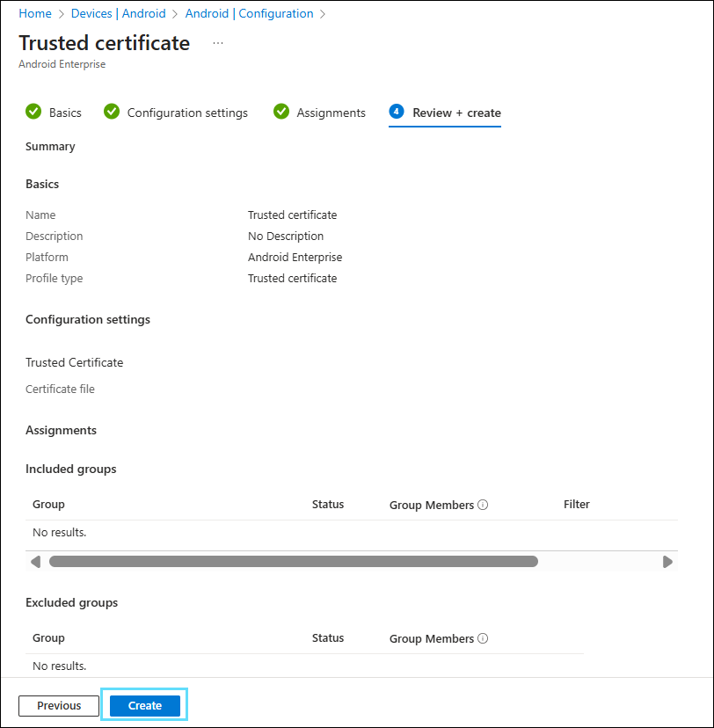Screen dimensions: 714x728
Task: Click info icon next to Excluded Group Members
Action: (x=483, y=639)
